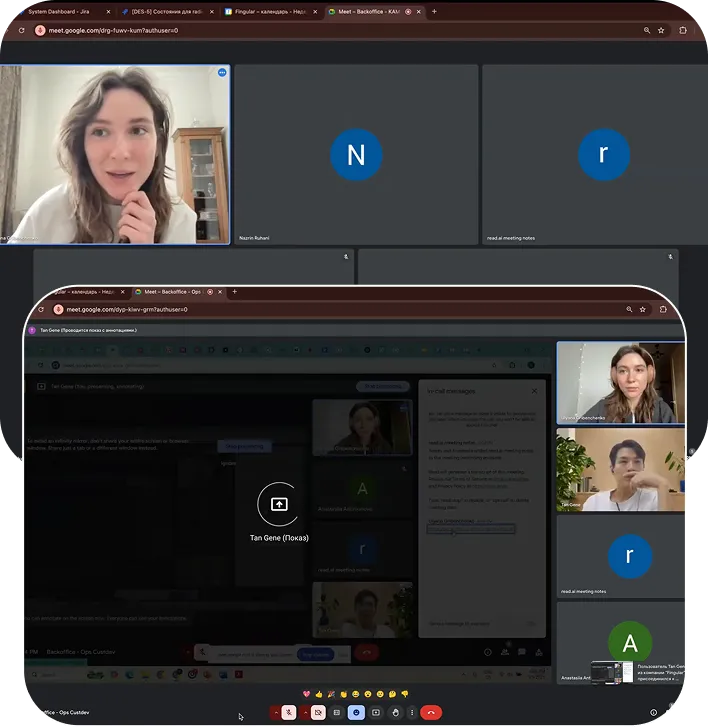Switch to Fingular calendar tab in back window
Screen dimensions: 708x728
coord(269,12)
